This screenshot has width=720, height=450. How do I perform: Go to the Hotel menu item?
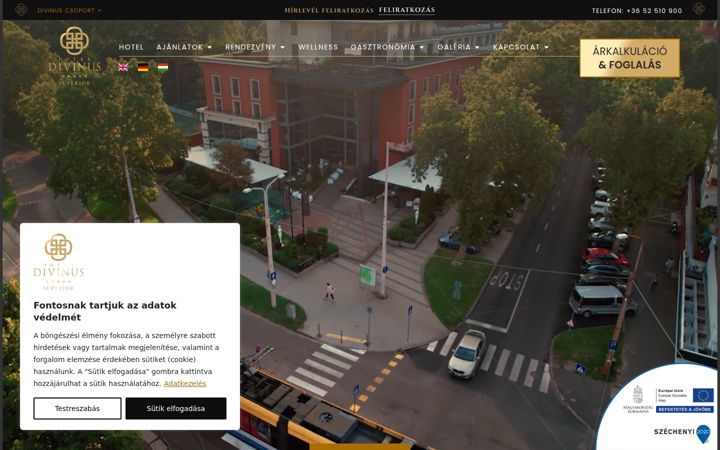click(131, 47)
